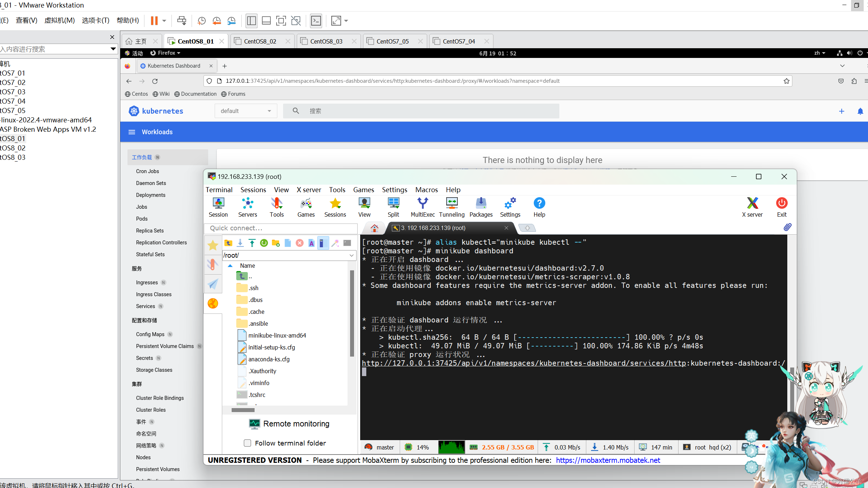
Task: Click the Firefox URL address bar
Action: [x=497, y=81]
